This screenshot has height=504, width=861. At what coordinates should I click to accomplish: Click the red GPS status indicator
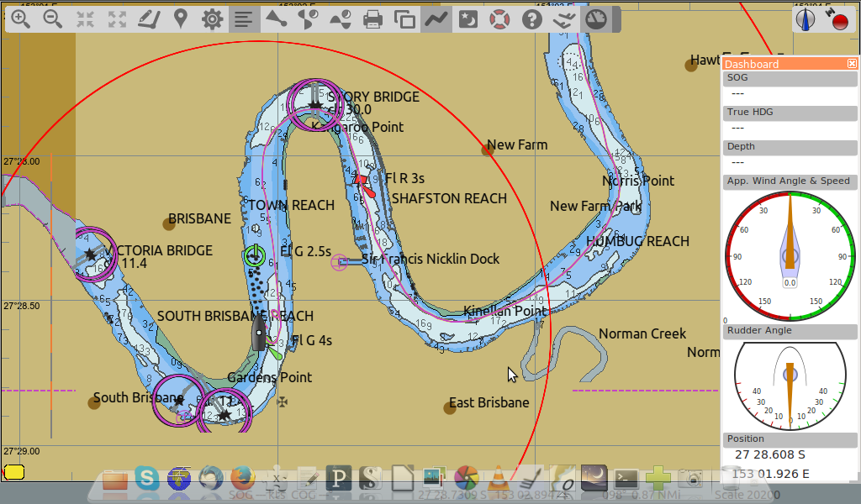(839, 20)
